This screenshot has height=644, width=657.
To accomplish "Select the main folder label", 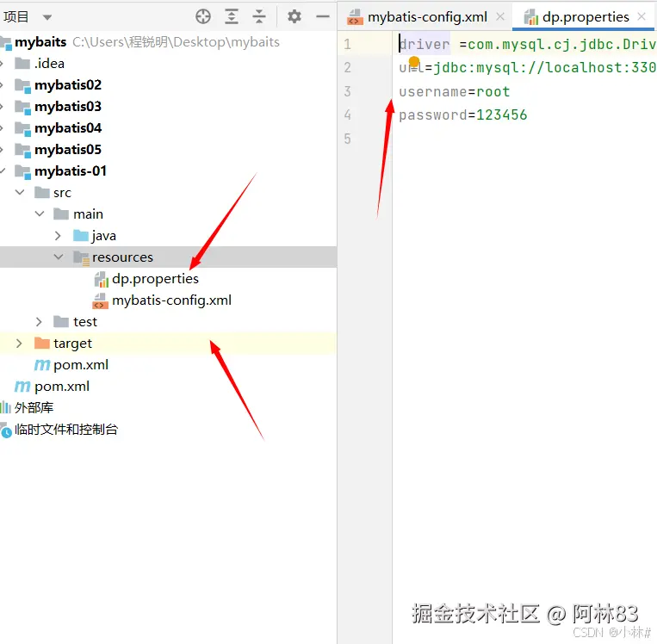I will point(88,214).
